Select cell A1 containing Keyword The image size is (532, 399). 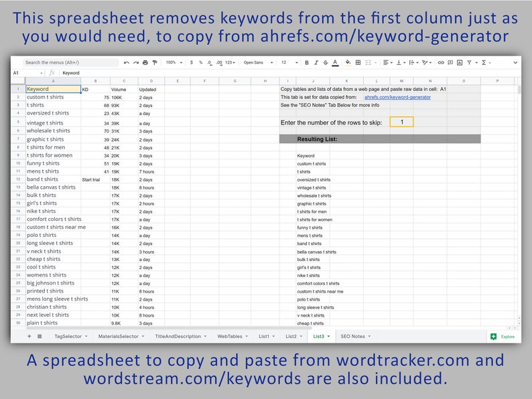click(54, 89)
